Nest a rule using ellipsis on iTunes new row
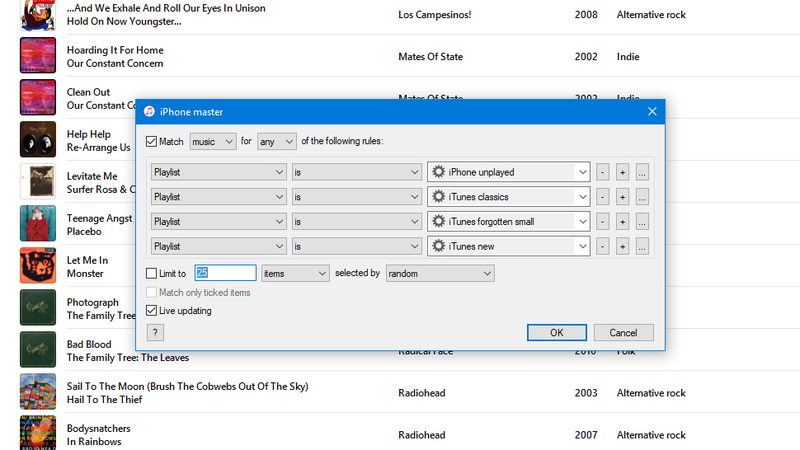Viewport: 800px width, 450px height. pyautogui.click(x=642, y=246)
